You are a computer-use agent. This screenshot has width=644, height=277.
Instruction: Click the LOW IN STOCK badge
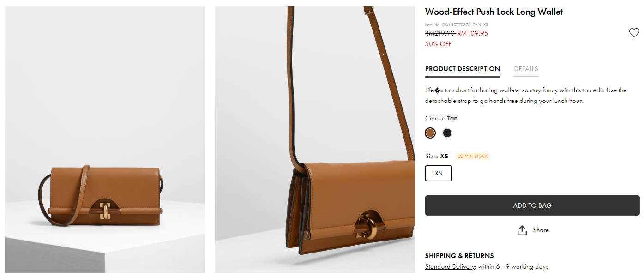click(x=473, y=157)
